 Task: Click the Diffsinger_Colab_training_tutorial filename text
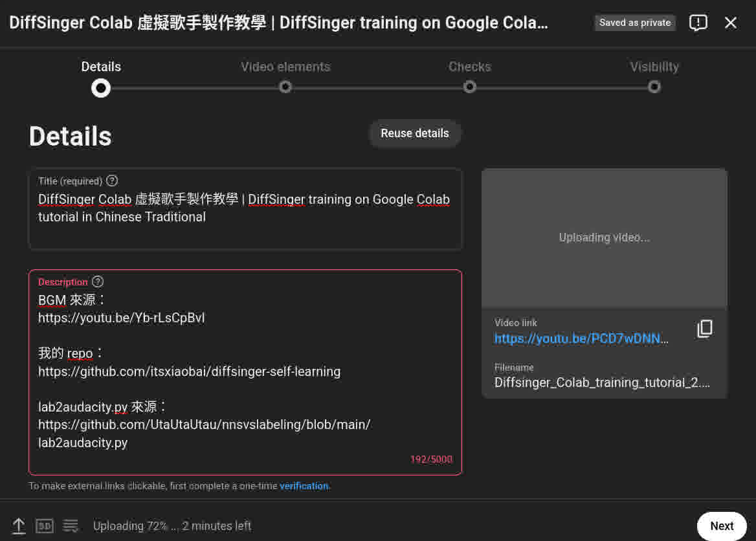point(602,383)
